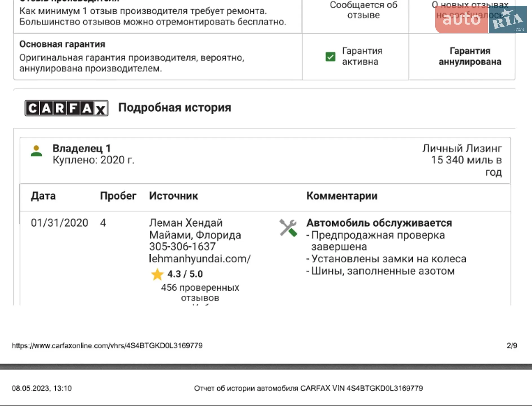
Task: Toggle the green warranty active checkmark
Action: pos(330,57)
